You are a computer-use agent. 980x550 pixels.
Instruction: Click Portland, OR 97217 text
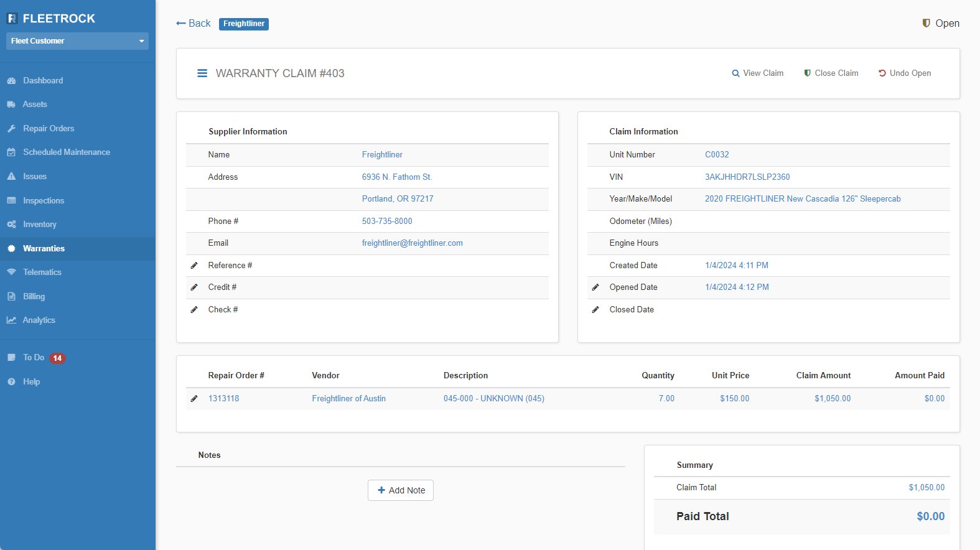point(398,199)
